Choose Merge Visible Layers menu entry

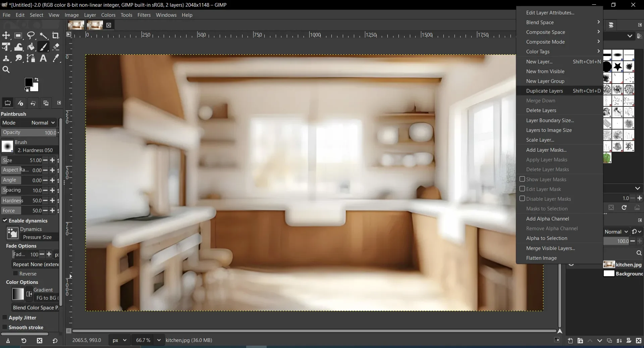(x=559, y=248)
